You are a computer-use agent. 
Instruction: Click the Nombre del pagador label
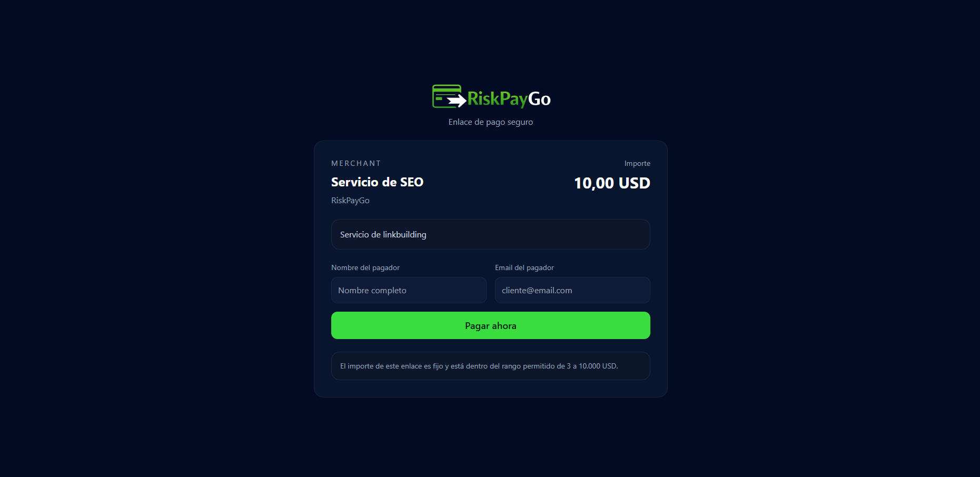(x=365, y=267)
